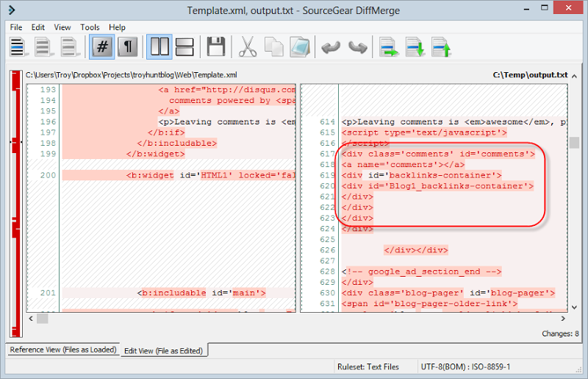Image resolution: width=588 pixels, height=379 pixels.
Task: Save the edited file
Action: click(216, 47)
